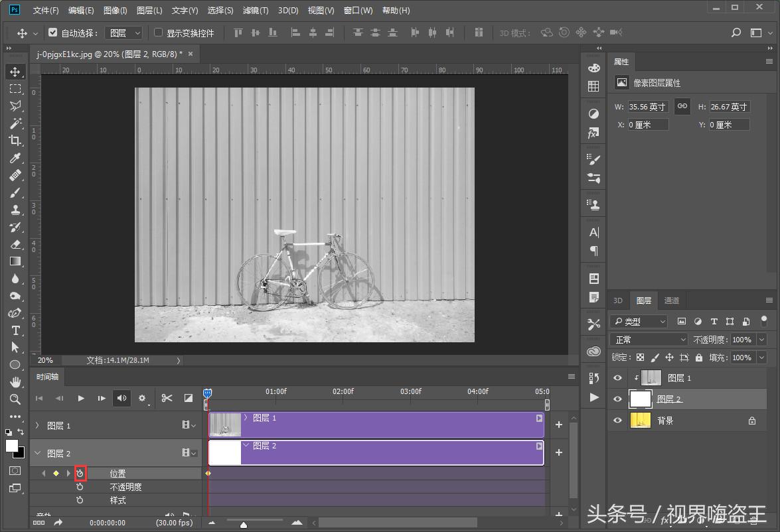Image resolution: width=780 pixels, height=532 pixels.
Task: Select the Type tool in toolbar
Action: click(15, 330)
